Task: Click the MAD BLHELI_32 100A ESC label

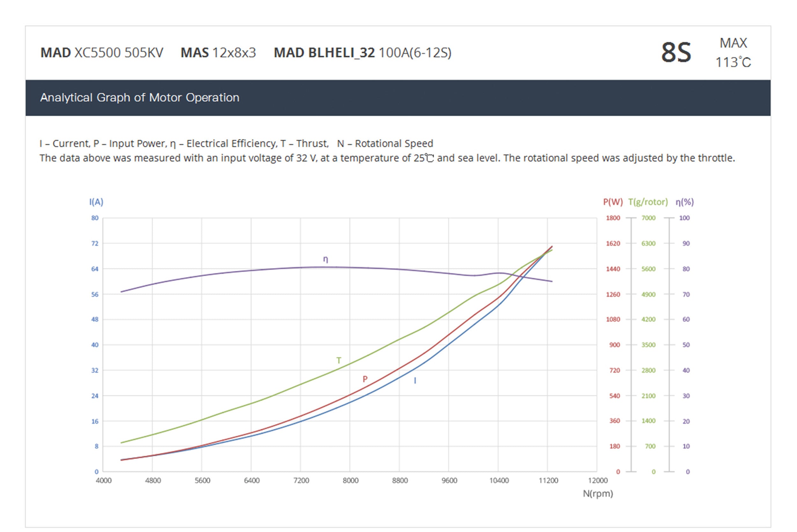Action: (362, 53)
